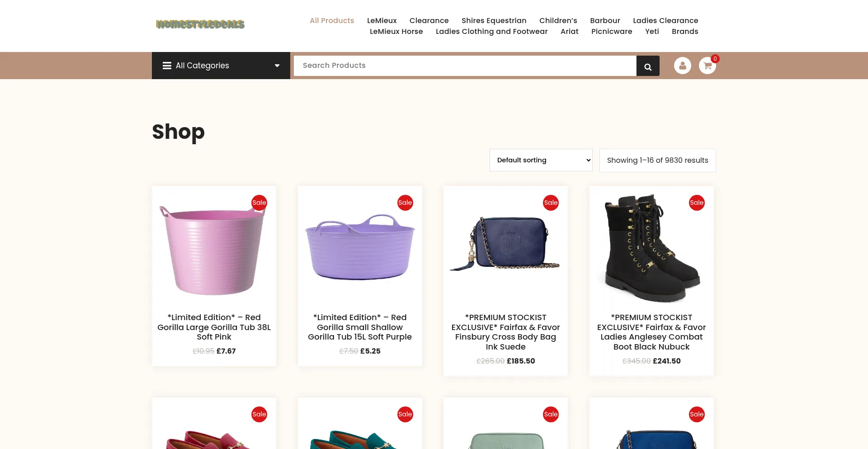Open Finsbury Cross Body Bag Ink Suede link

[x=505, y=332]
